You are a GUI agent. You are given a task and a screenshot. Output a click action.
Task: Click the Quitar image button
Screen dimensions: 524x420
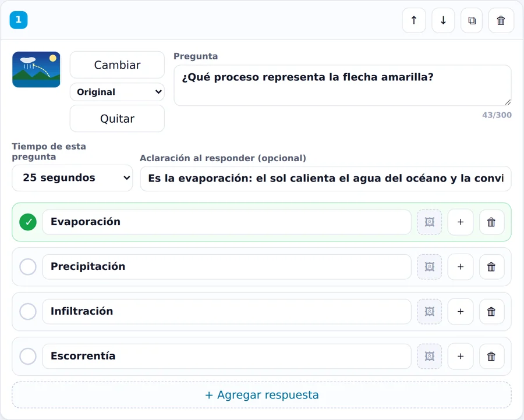tap(117, 119)
